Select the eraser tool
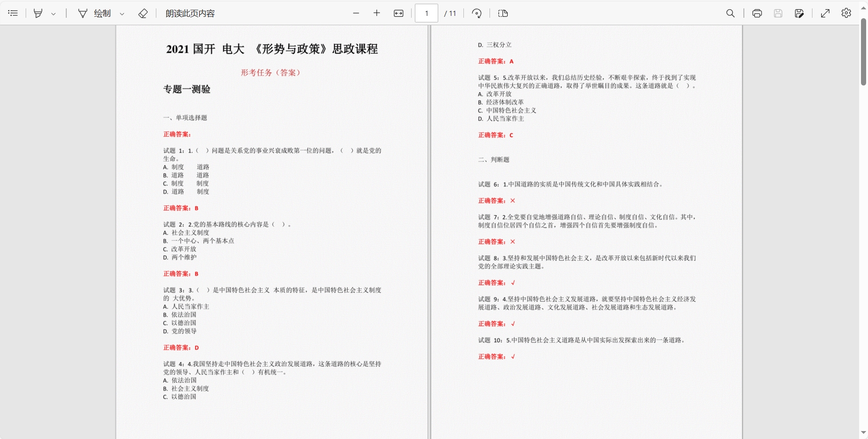Screen dimensions: 868x439 pos(143,13)
